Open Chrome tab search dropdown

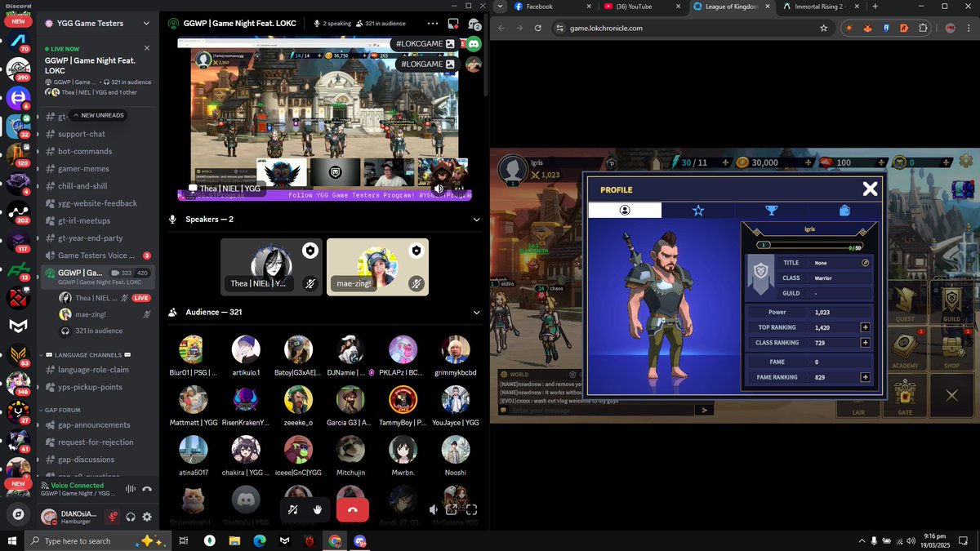[500, 7]
